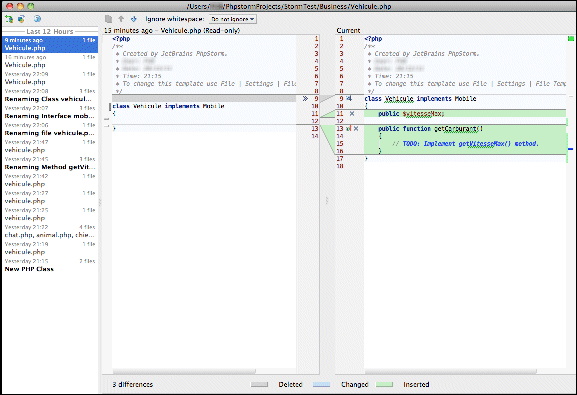Click the Inserted legend green swatch

click(385, 384)
